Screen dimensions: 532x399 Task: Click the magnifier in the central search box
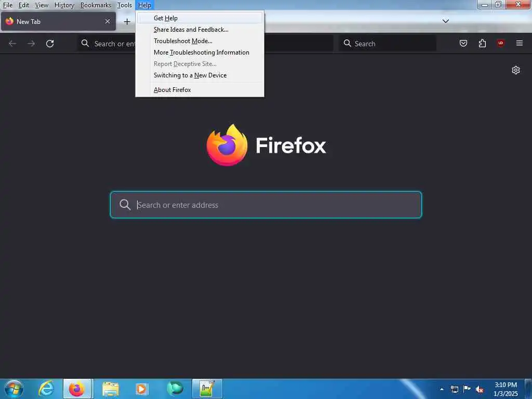(125, 205)
